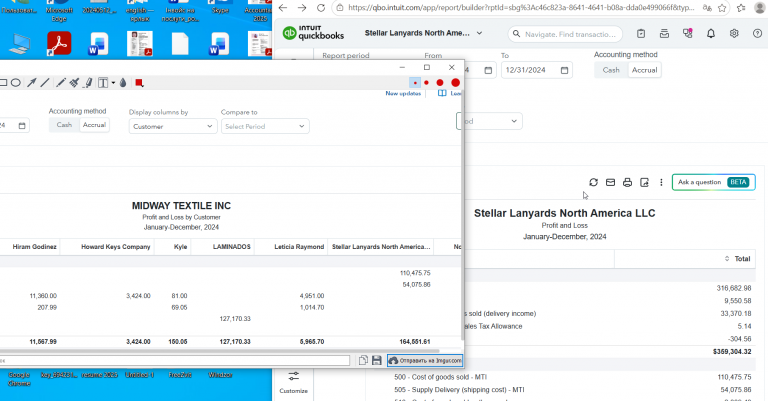The image size is (768, 401).
Task: Open the red color picker swatch
Action: [139, 83]
